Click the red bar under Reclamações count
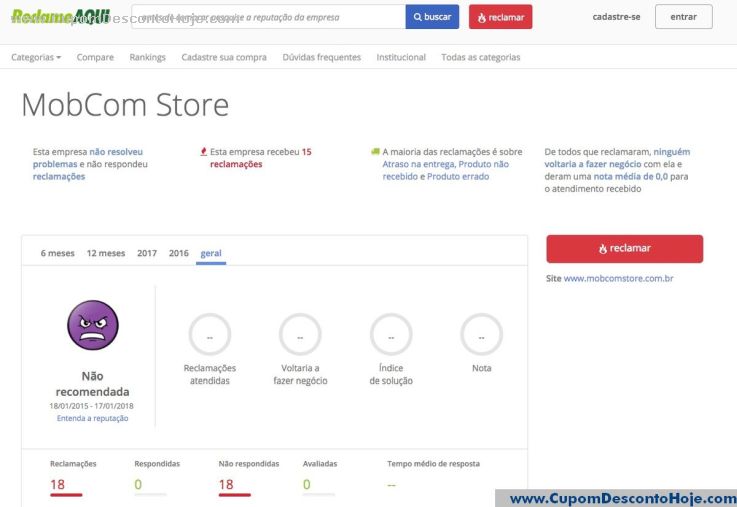This screenshot has height=507, width=737. coord(66,495)
